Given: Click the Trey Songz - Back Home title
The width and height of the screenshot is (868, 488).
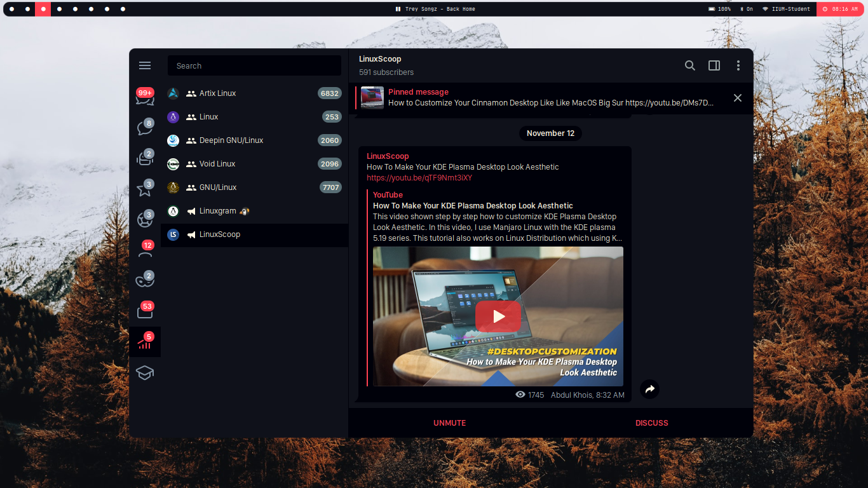Looking at the screenshot, I should tap(440, 9).
